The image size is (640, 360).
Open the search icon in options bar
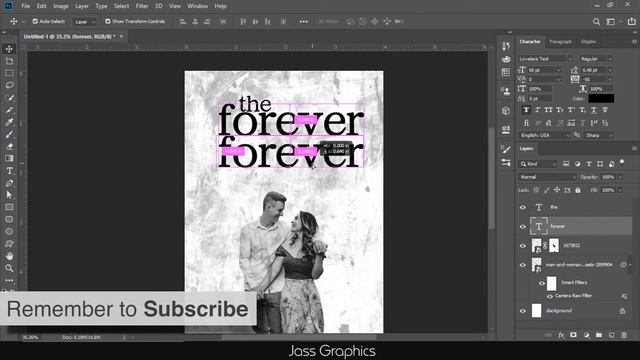pyautogui.click(x=596, y=22)
